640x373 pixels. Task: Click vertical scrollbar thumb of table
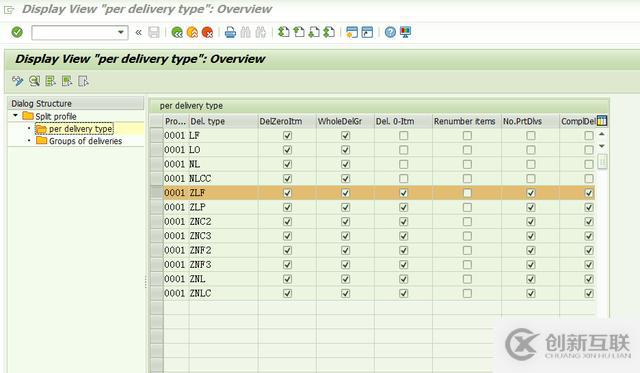tap(602, 161)
